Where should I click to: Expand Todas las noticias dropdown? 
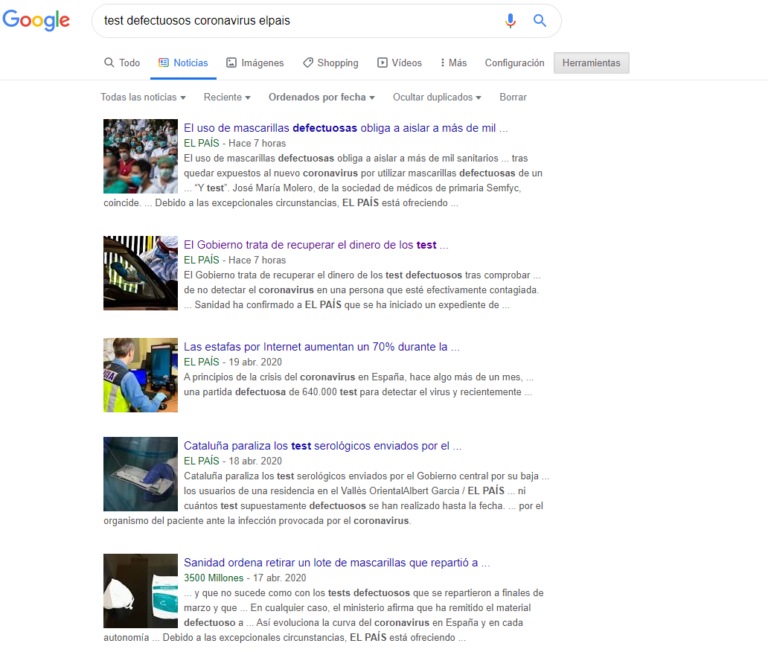coord(143,97)
